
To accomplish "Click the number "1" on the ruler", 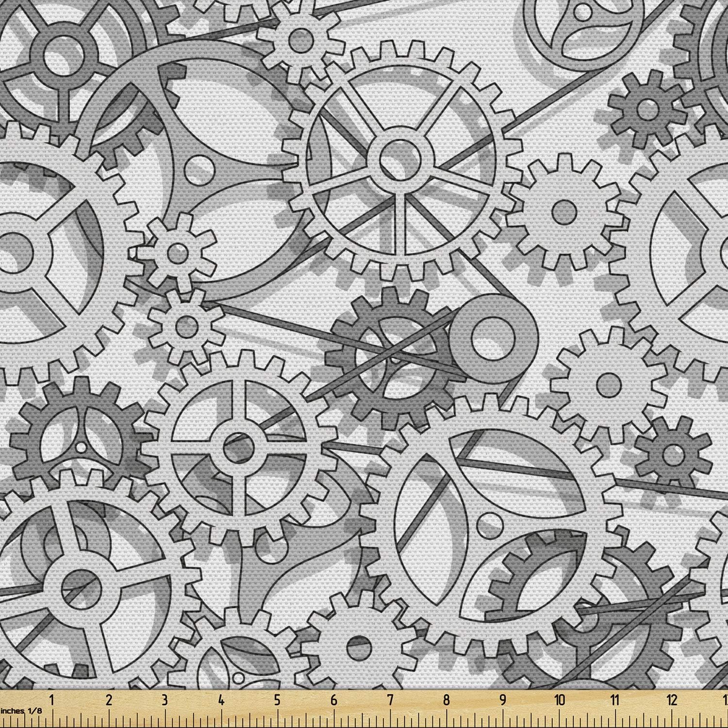I will click(52, 700).
